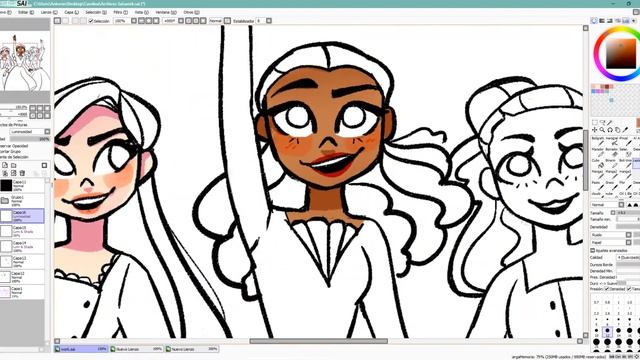Pick the magic wand tool
The width and height of the screenshot is (640, 360).
tap(610, 122)
